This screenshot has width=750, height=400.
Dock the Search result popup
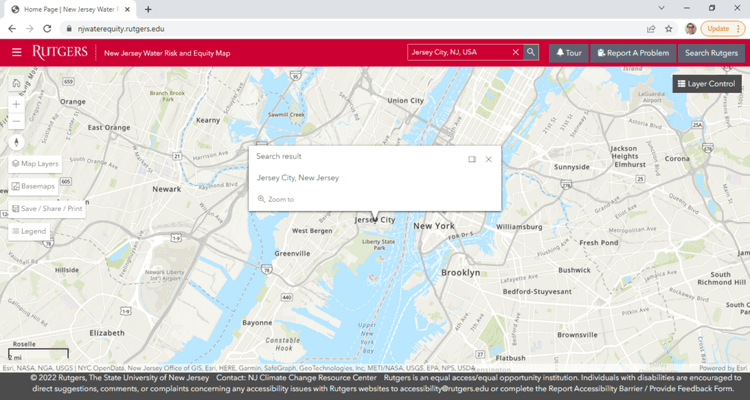click(x=472, y=159)
